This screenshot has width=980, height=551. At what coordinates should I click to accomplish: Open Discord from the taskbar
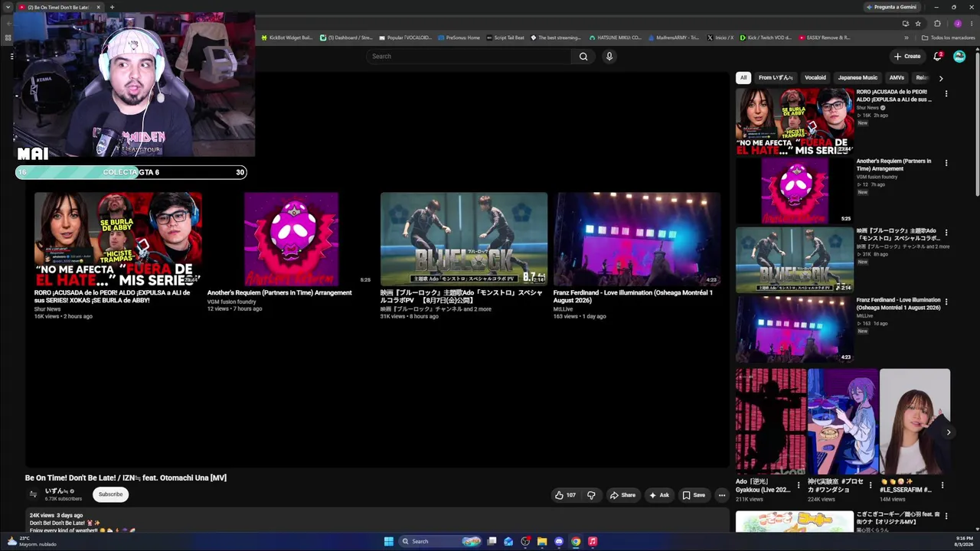[x=559, y=541]
